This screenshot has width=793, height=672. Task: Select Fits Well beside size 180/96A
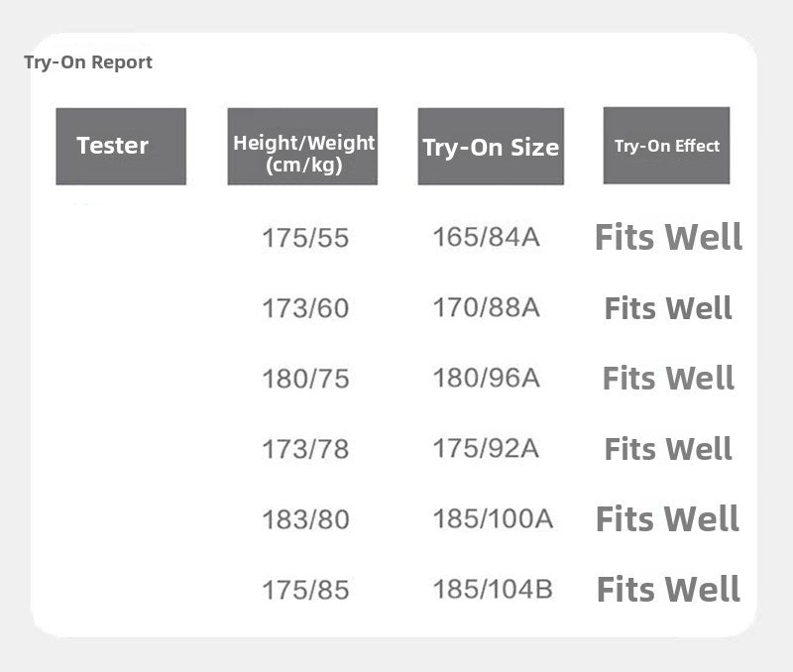668,379
